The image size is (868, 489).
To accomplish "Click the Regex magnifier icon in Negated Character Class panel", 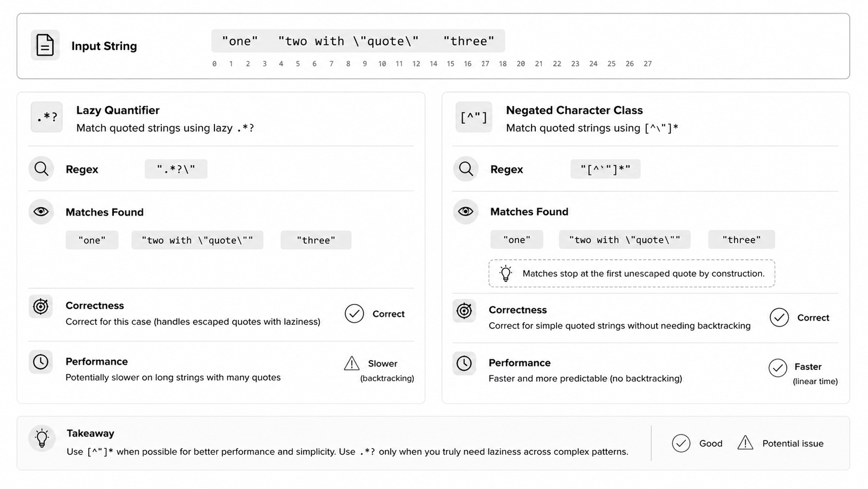I will point(466,169).
